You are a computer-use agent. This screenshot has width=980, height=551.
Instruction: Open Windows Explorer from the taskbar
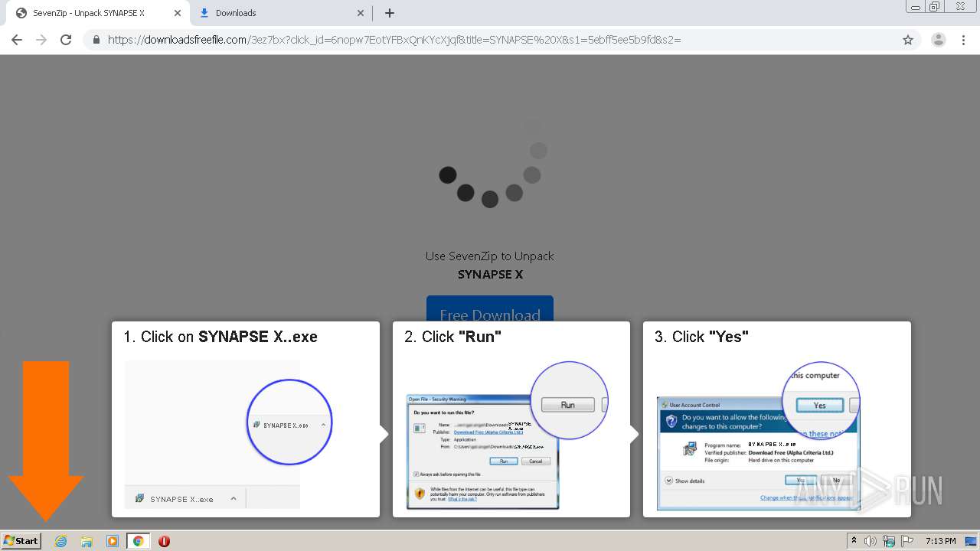click(x=87, y=541)
